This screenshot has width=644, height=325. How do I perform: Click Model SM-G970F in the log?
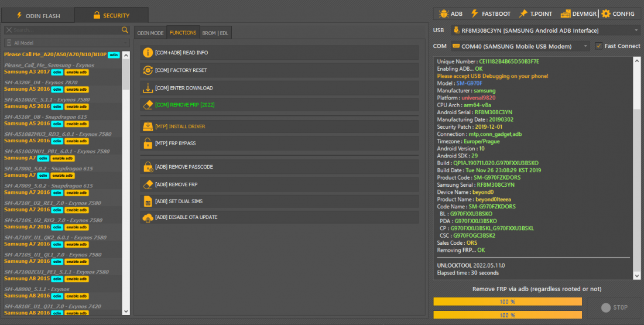[460, 83]
